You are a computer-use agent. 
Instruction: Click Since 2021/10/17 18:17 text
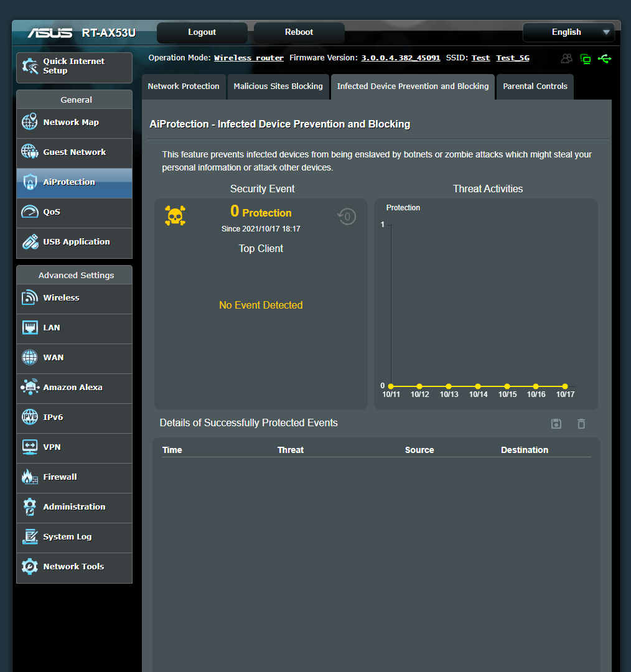point(261,229)
